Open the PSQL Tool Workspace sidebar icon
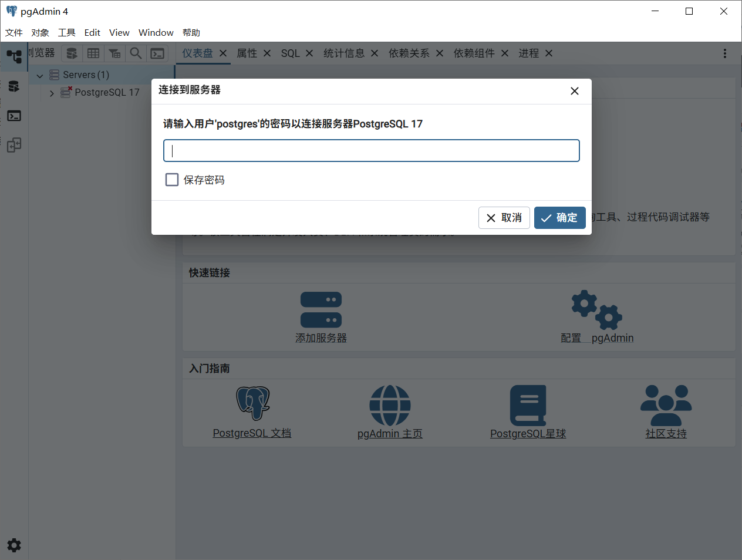 pyautogui.click(x=14, y=116)
